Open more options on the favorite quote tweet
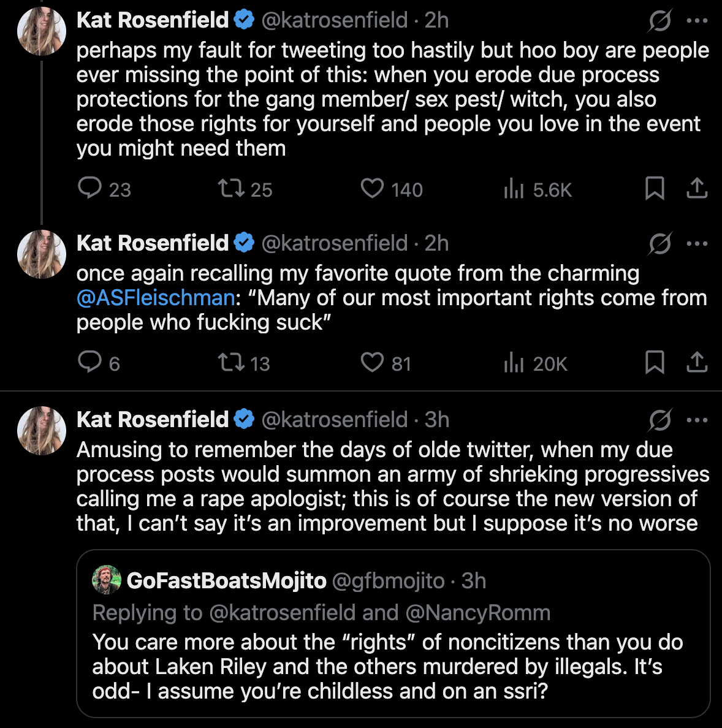722x728 pixels. click(697, 243)
